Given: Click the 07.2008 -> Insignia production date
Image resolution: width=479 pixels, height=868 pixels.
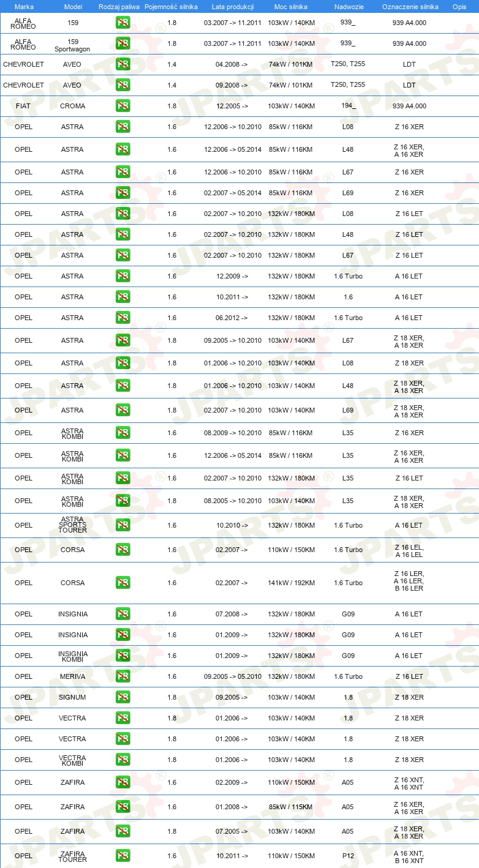Looking at the screenshot, I should point(232,614).
